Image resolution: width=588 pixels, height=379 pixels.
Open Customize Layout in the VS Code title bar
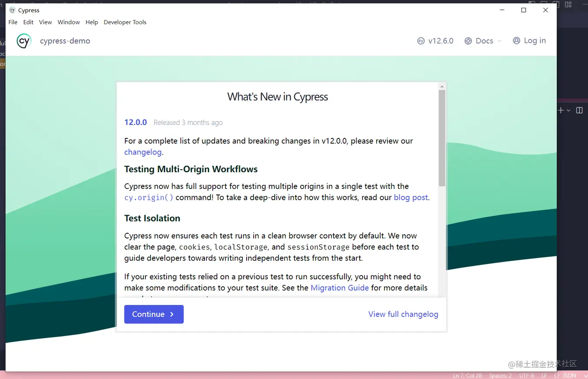[x=568, y=4]
